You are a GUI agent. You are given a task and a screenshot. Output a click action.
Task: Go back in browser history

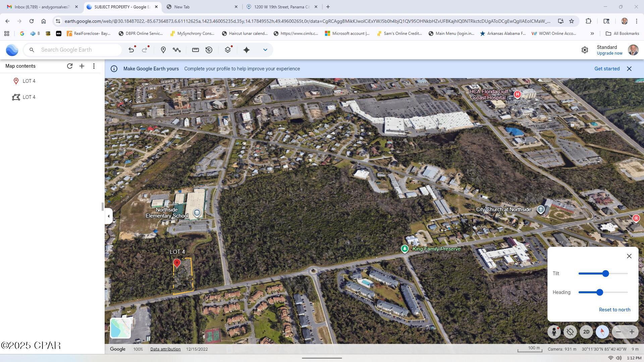click(7, 21)
